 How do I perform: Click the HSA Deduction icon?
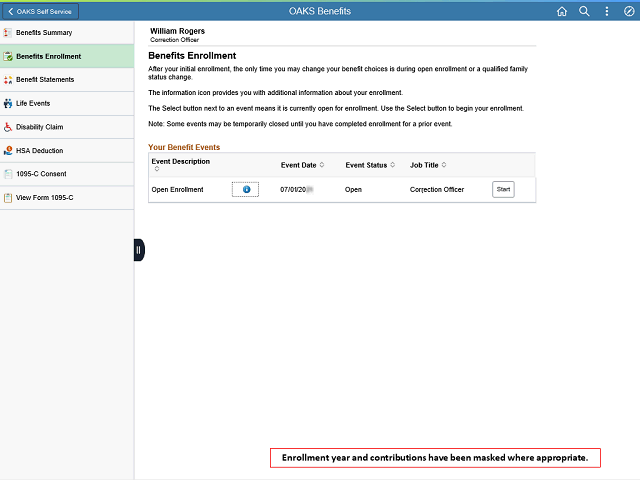(8, 151)
